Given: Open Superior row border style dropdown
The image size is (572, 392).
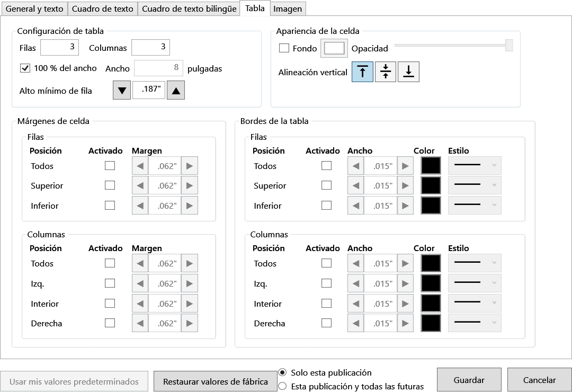Looking at the screenshot, I should click(475, 185).
